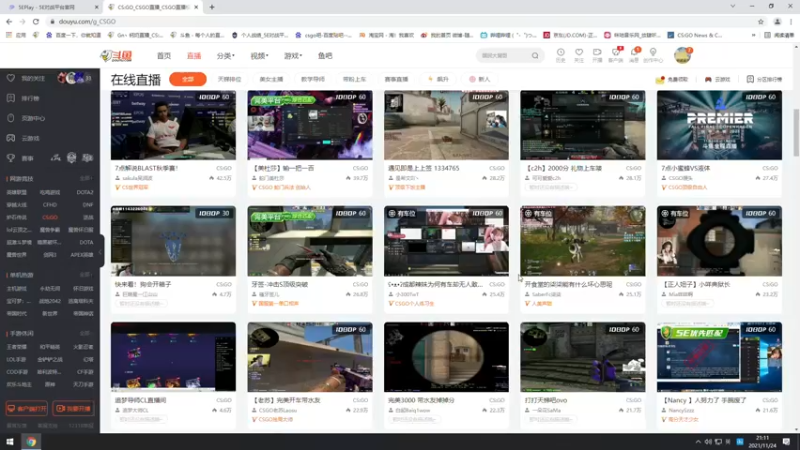Viewport: 800px width, 450px height.
Task: Open the 客户端 client download icon
Action: 616,55
